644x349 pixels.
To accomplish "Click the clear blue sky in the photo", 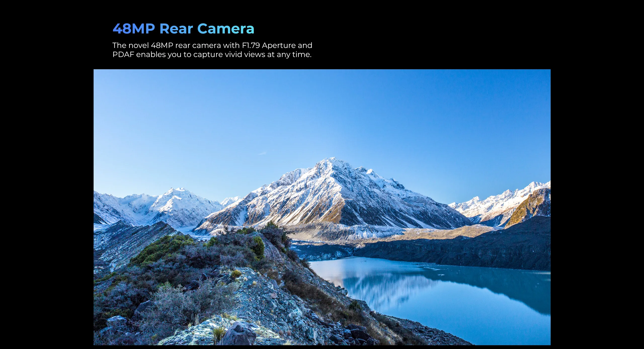I will tap(322, 113).
